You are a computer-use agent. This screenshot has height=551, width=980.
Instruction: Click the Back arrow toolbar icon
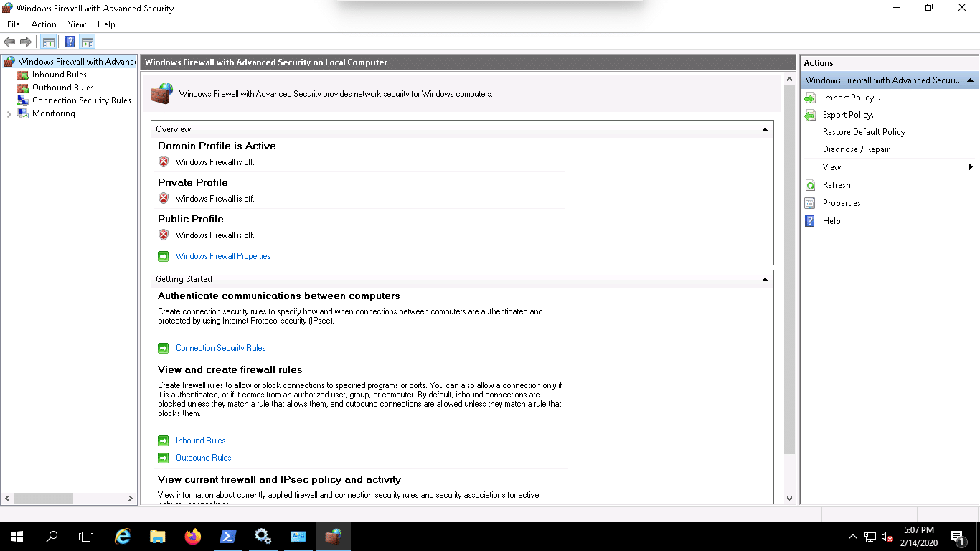(9, 42)
